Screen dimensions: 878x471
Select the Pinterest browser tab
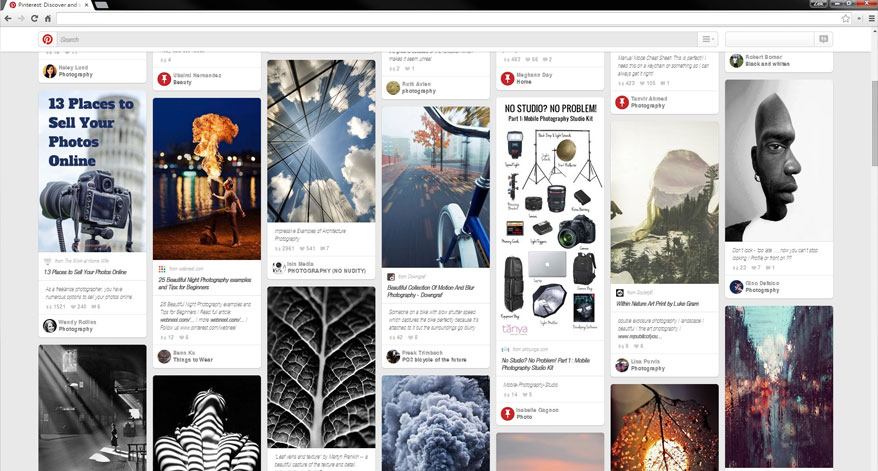pos(48,4)
